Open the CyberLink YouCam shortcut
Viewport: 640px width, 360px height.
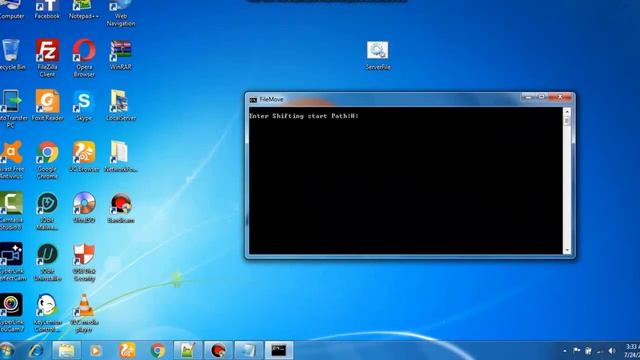point(11,313)
